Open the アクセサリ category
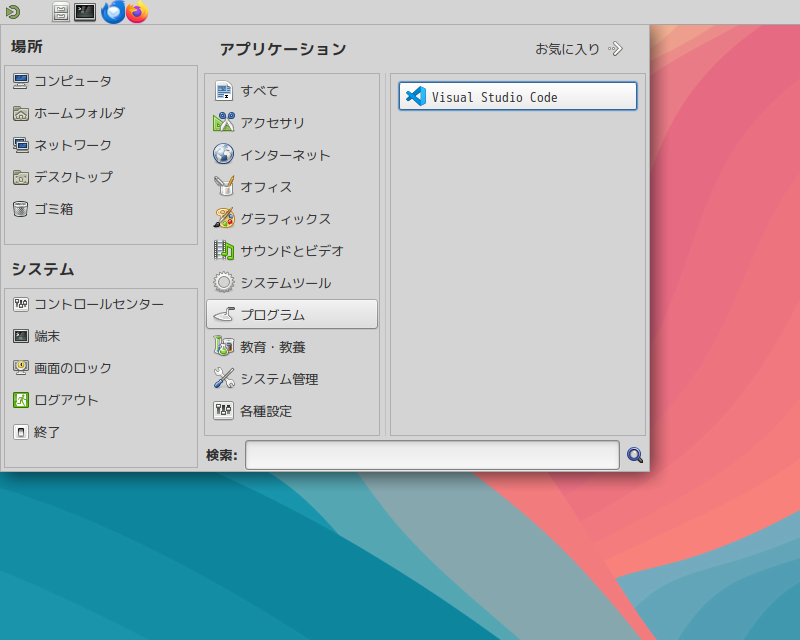This screenshot has height=640, width=800. [x=292, y=122]
